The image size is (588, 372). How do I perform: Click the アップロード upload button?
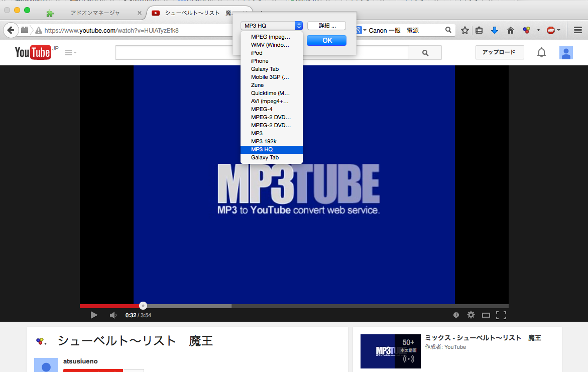point(500,52)
